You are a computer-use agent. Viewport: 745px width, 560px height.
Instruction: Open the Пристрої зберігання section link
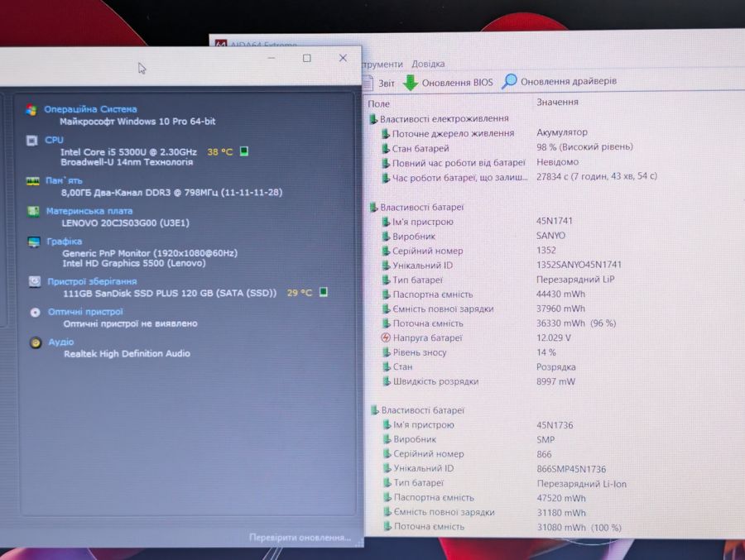tap(92, 281)
